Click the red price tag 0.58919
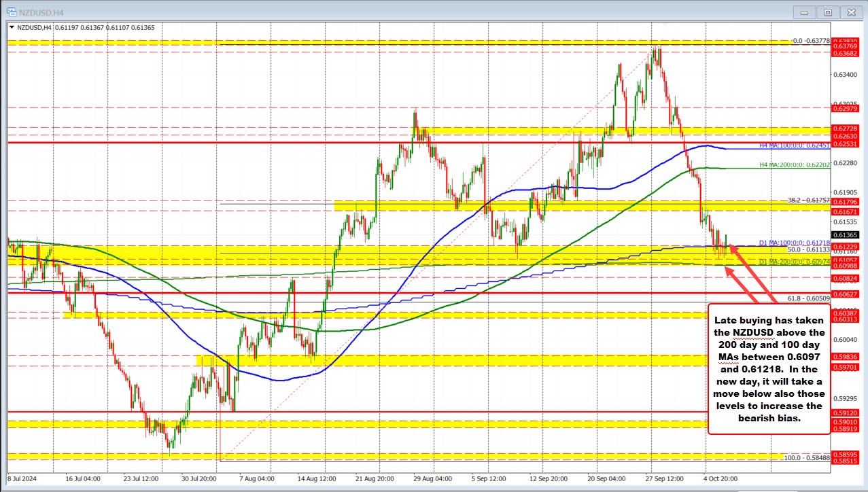 coord(844,428)
